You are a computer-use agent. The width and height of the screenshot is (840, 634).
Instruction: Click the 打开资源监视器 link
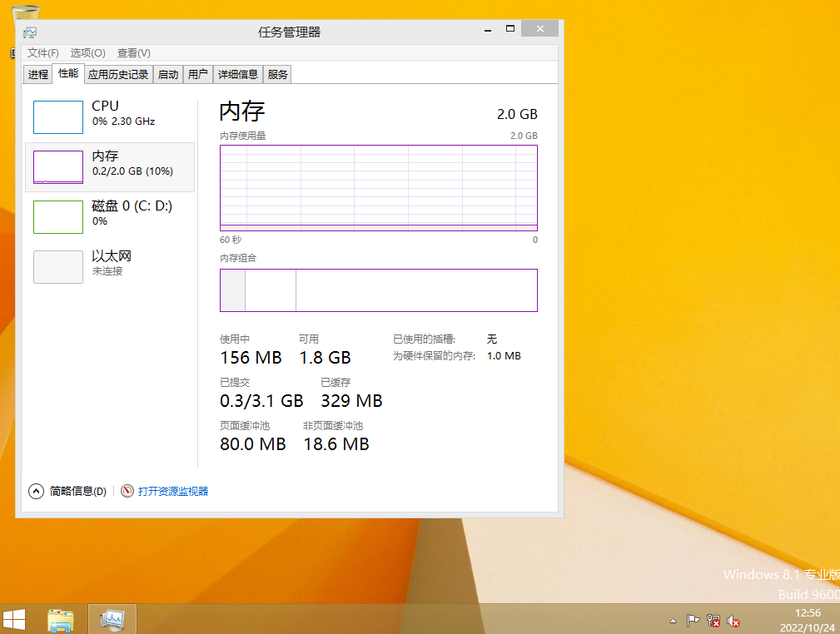point(173,491)
